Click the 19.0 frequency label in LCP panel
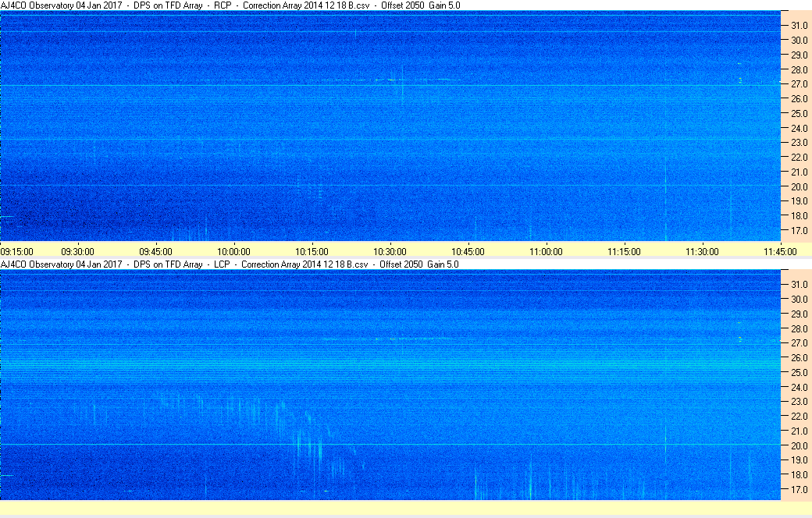The width and height of the screenshot is (812, 518). [799, 460]
